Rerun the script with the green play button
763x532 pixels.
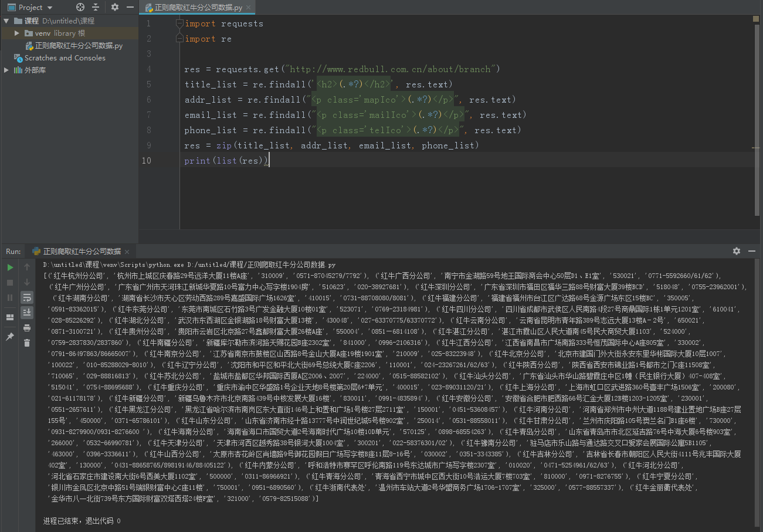(x=10, y=267)
